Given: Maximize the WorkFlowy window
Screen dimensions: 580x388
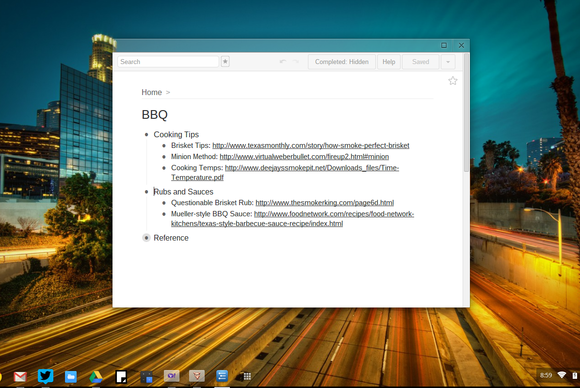Looking at the screenshot, I should click(444, 45).
